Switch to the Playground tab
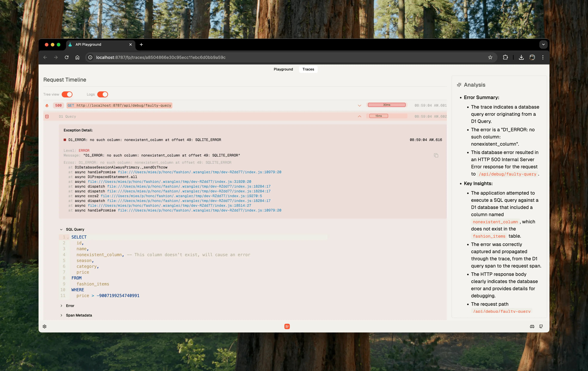This screenshot has height=371, width=588. (283, 69)
